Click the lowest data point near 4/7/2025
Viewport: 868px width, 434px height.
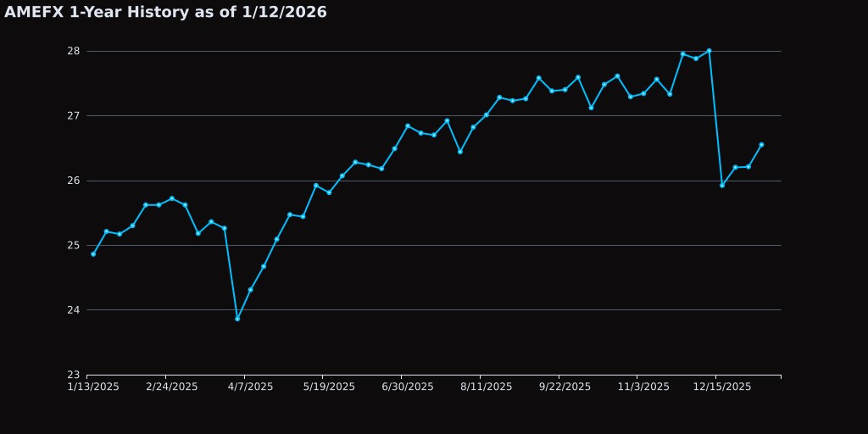click(237, 319)
